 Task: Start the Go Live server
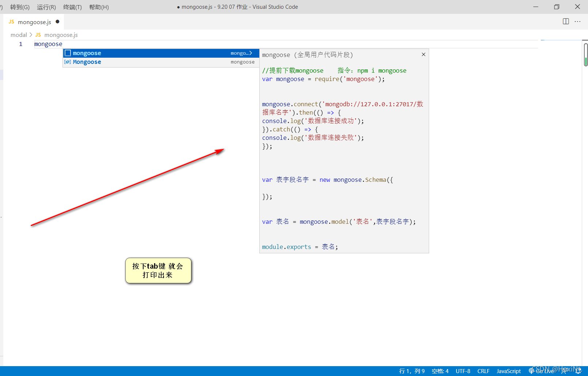[541, 371]
